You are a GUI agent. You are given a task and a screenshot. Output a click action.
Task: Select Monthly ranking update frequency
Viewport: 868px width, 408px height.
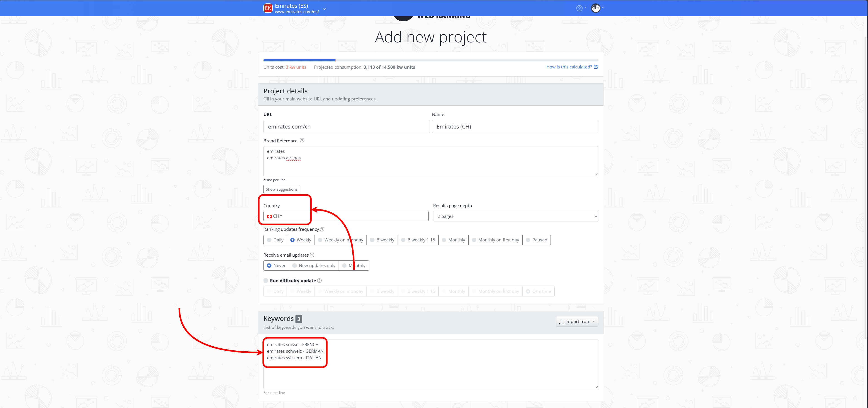click(454, 240)
